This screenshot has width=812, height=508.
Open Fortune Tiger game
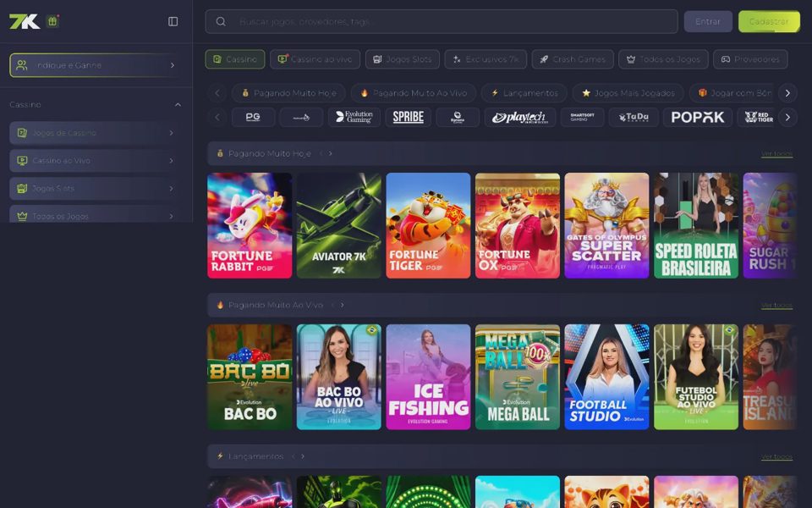428,225
